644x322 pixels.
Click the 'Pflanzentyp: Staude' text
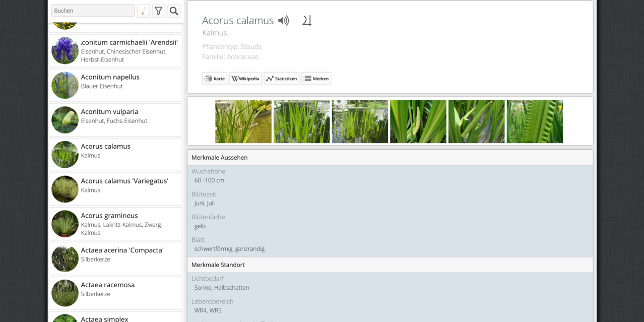(232, 47)
